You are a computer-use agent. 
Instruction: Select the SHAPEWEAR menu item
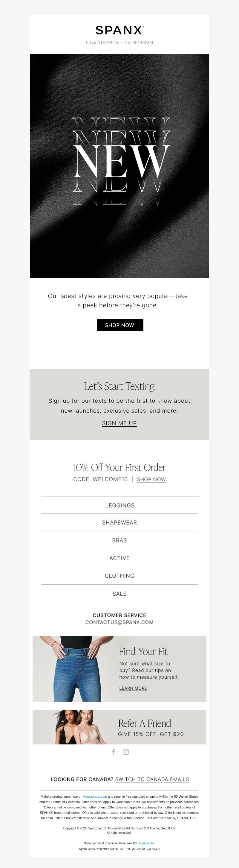pos(119,522)
